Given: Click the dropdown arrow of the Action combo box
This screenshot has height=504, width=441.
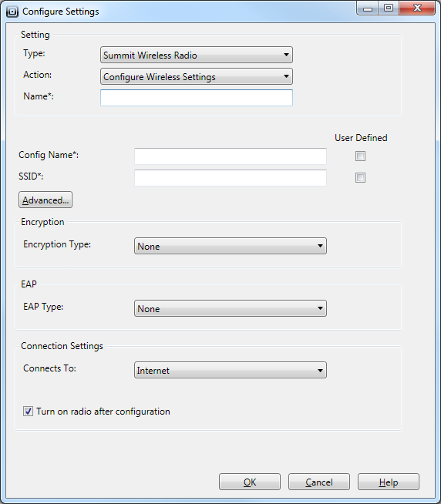Looking at the screenshot, I should click(x=286, y=76).
